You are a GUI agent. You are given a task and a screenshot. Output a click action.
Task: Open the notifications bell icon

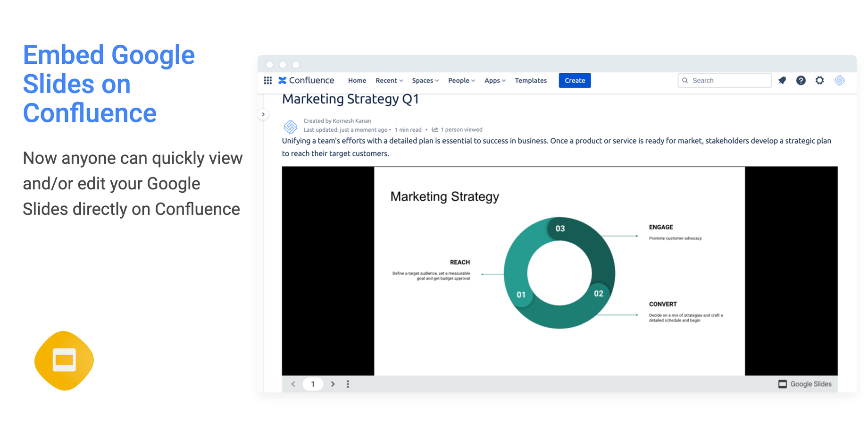click(x=782, y=81)
